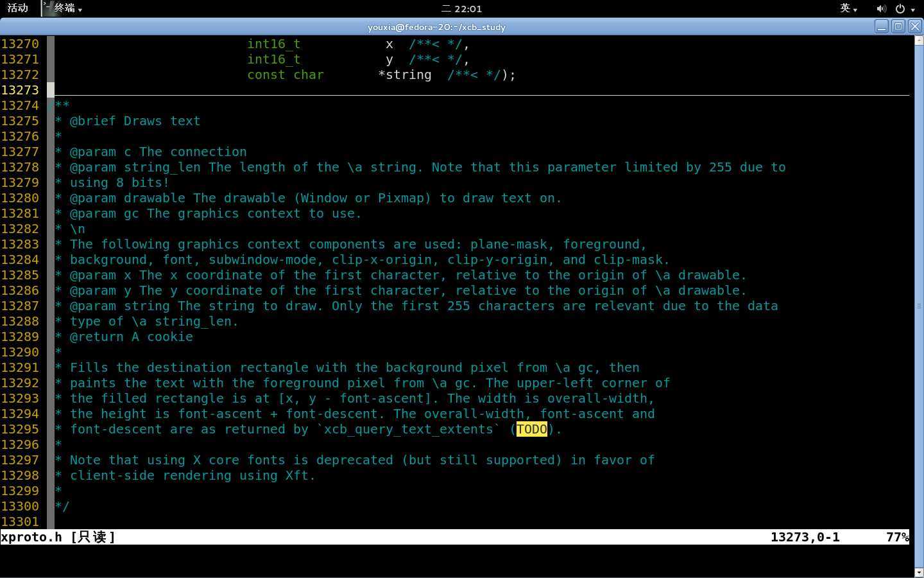Click 'type of \a string_len.' text
This screenshot has height=578, width=924.
tap(154, 321)
